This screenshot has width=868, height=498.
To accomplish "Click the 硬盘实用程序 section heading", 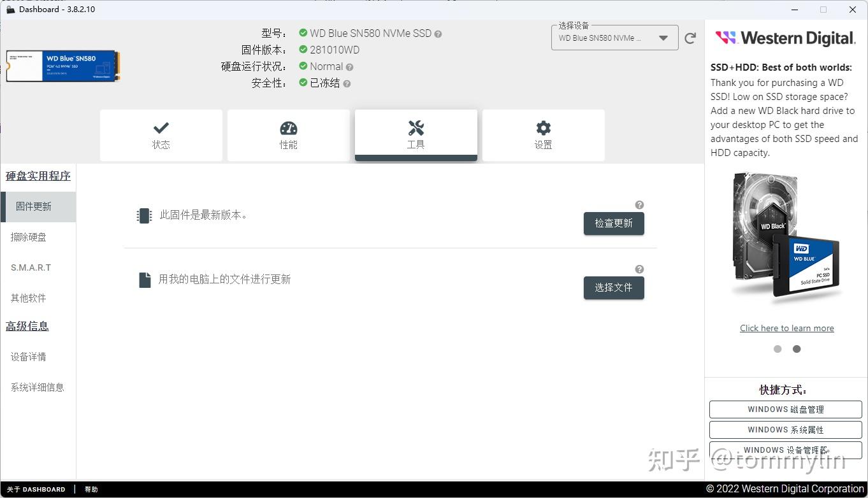I will pos(38,176).
